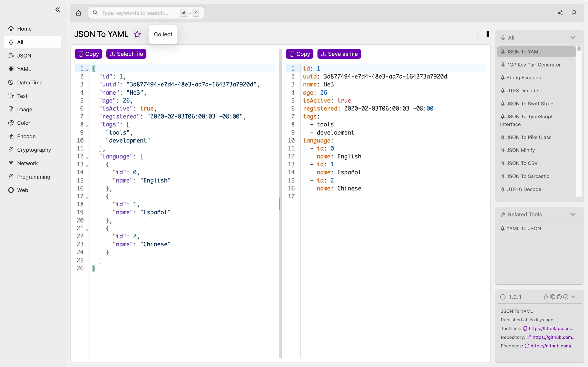Screen dimensions: 588x367
Task: Click the UTF16 Decode tool icon
Action: coord(503,189)
